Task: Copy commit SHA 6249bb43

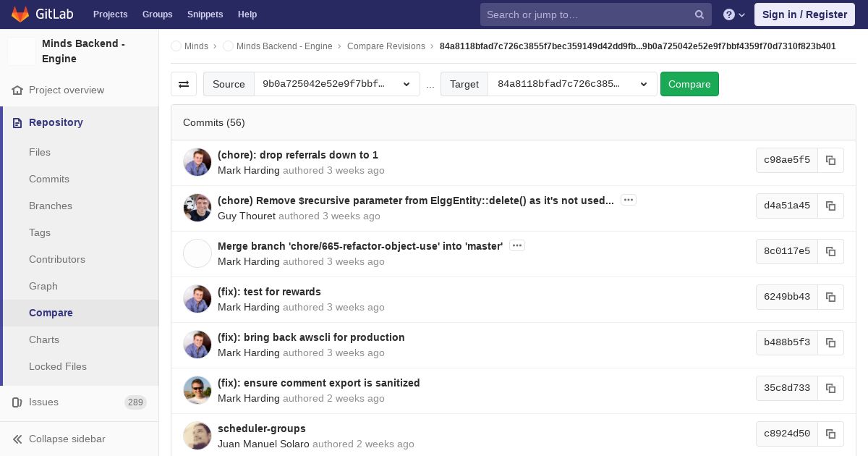Action: 830,297
